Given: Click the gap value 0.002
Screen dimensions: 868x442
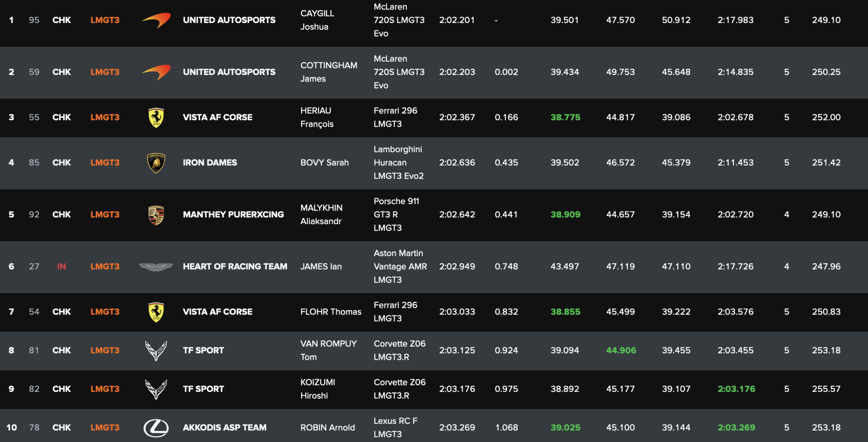Looking at the screenshot, I should [506, 72].
